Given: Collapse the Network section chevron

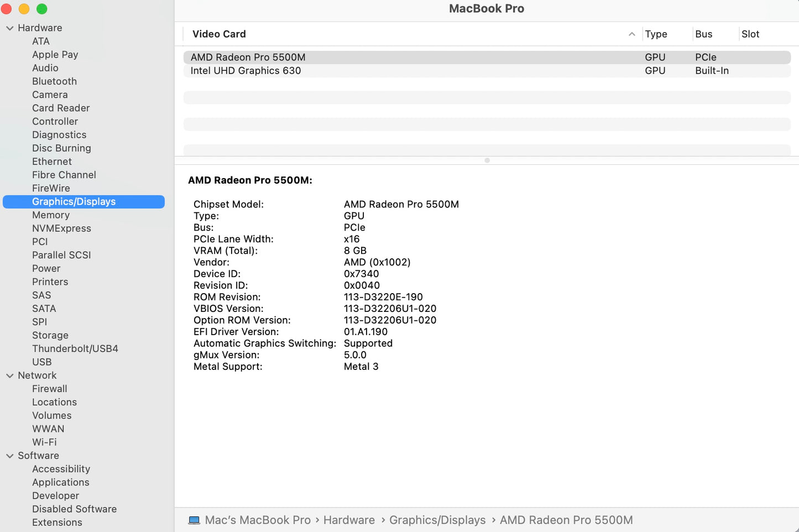Looking at the screenshot, I should click(x=9, y=375).
